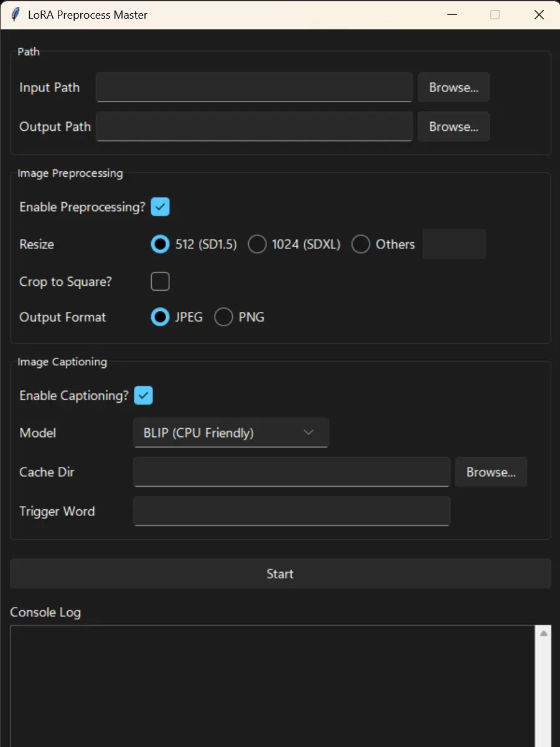
Task: Click inside the Input Path field
Action: [x=254, y=87]
